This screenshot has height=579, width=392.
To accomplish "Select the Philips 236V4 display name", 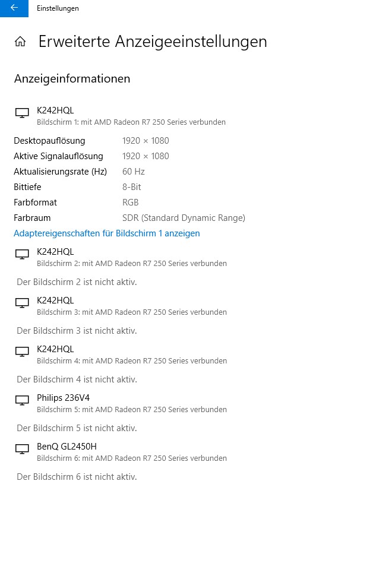I will click(x=63, y=398).
